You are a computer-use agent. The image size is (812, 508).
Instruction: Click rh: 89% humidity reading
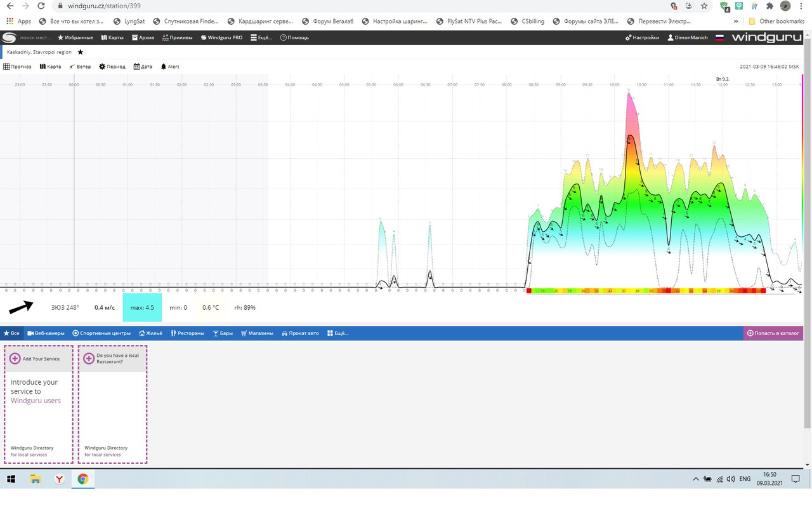coord(245,307)
